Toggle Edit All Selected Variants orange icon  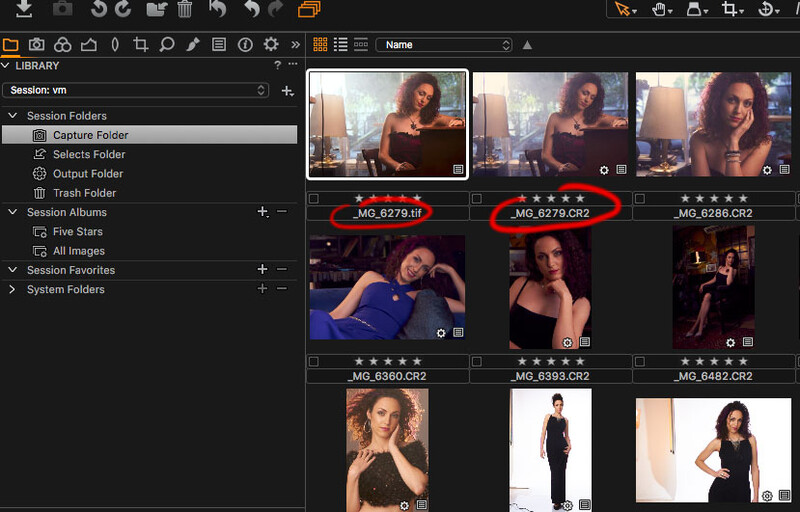coord(309,9)
